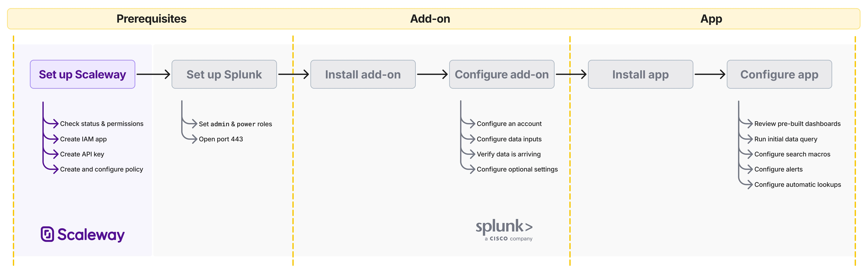Select 'Create API key' item
The width and height of the screenshot is (868, 274).
[82, 154]
